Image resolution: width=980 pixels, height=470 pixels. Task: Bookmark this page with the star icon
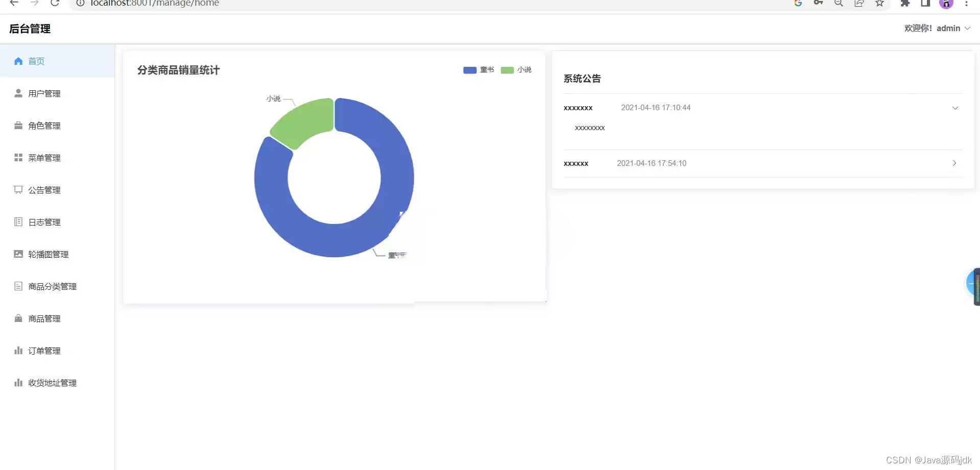tap(879, 3)
